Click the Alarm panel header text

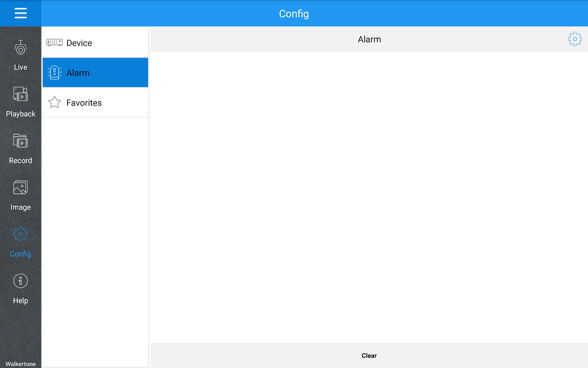coord(369,40)
